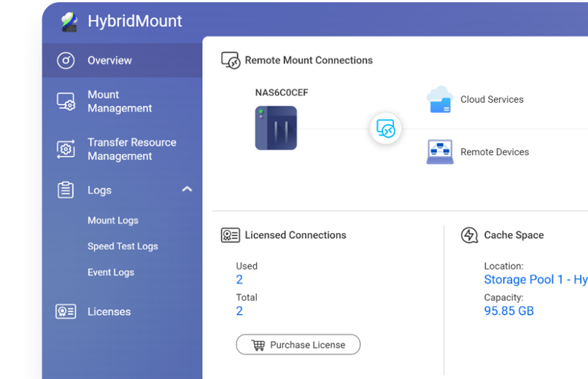Open Mount Logs

113,220
